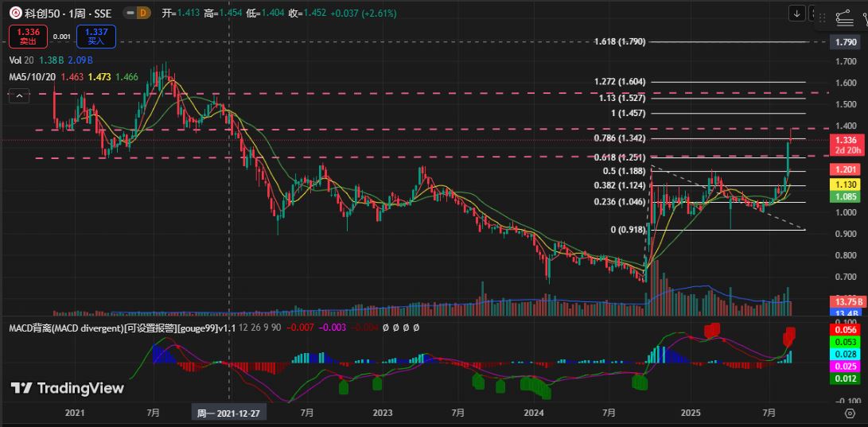Click the TradingView logo
The image size is (868, 427).
click(x=68, y=388)
